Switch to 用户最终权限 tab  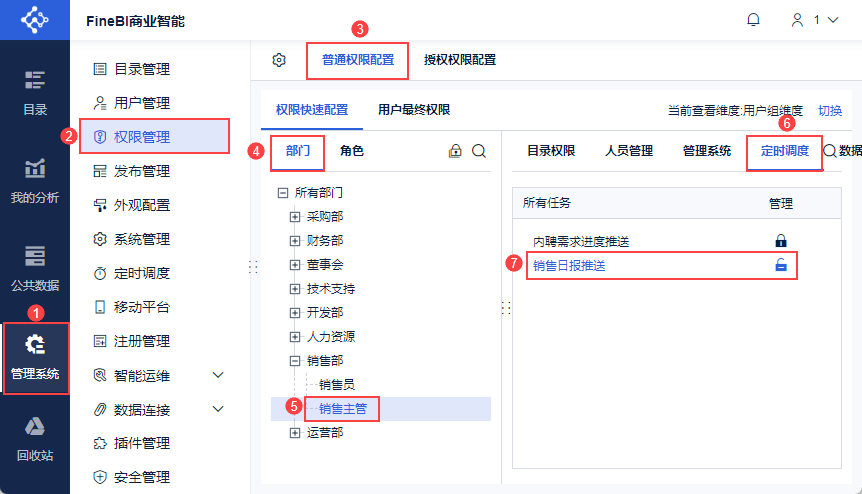click(414, 110)
